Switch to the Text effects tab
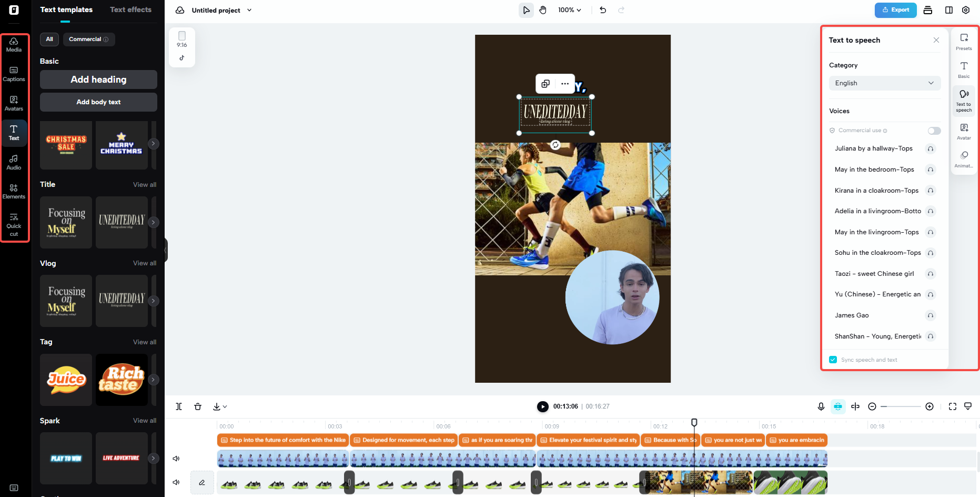The image size is (980, 497). point(130,9)
